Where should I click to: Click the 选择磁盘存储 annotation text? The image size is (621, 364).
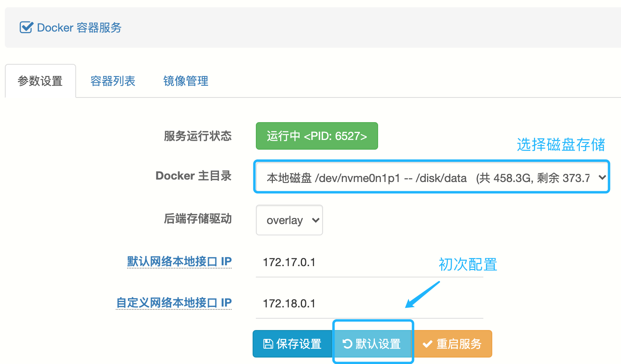(561, 144)
